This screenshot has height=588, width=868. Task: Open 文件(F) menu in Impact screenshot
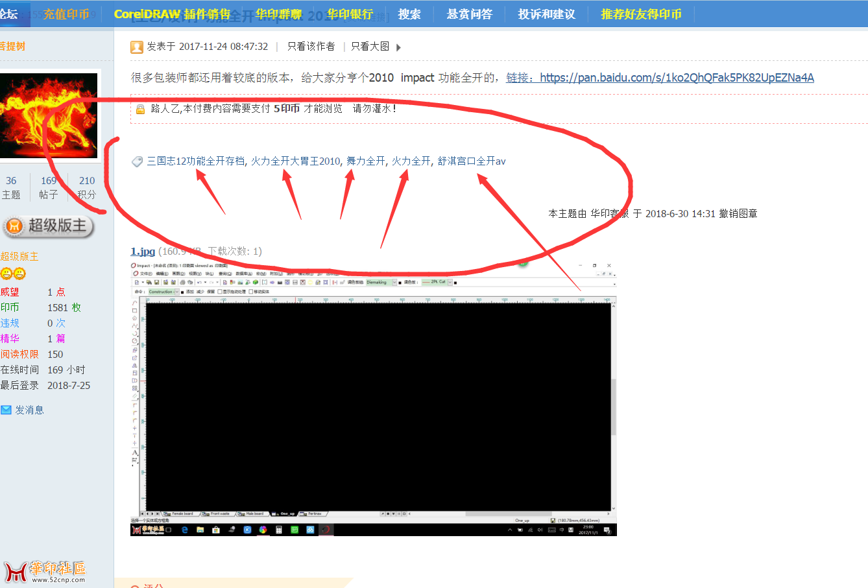145,274
